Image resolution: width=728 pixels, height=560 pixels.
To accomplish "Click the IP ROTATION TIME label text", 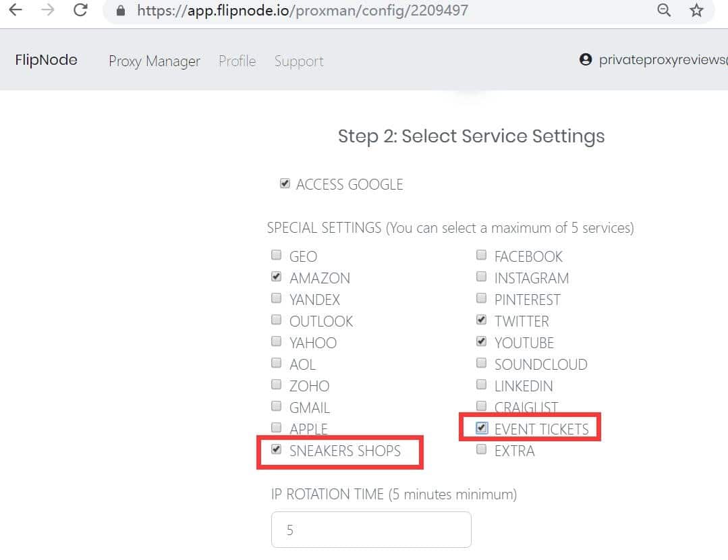I will coord(394,494).
